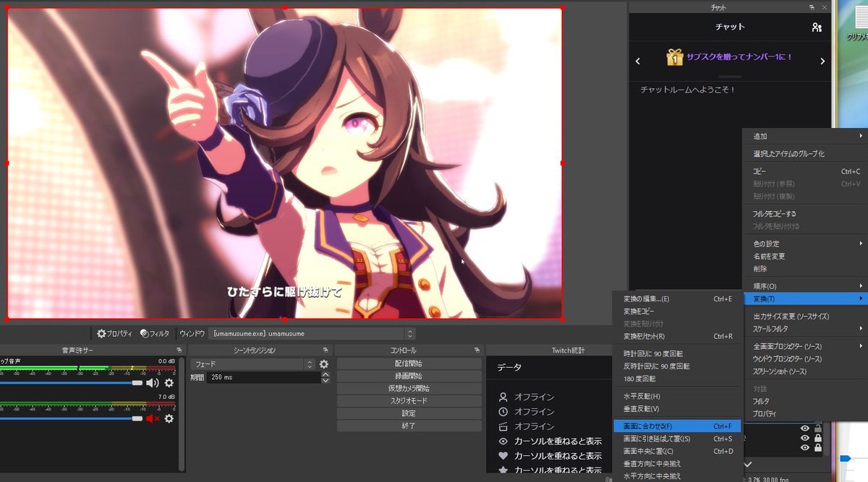Click the eye visibility icon beside データ
The width and height of the screenshot is (868, 482).
coord(503,442)
